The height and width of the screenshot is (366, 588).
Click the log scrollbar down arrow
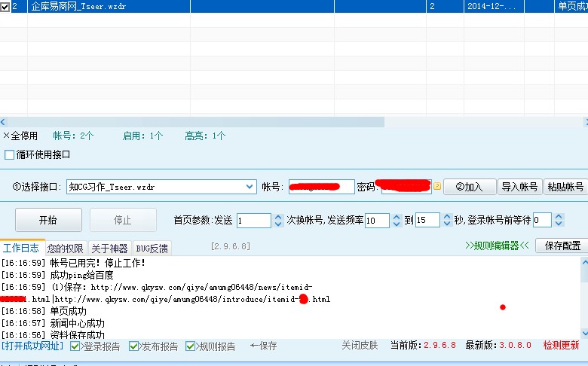pyautogui.click(x=585, y=333)
